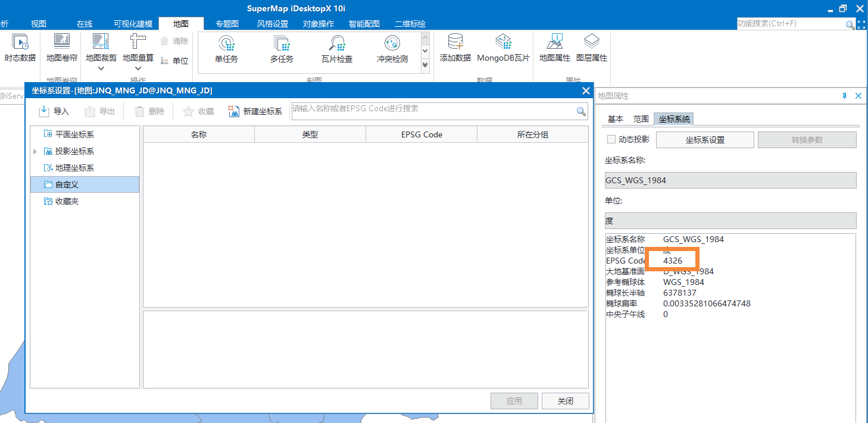The width and height of the screenshot is (868, 423).
Task: Toggle full-screen with the expand arrows icon
Action: tap(861, 24)
